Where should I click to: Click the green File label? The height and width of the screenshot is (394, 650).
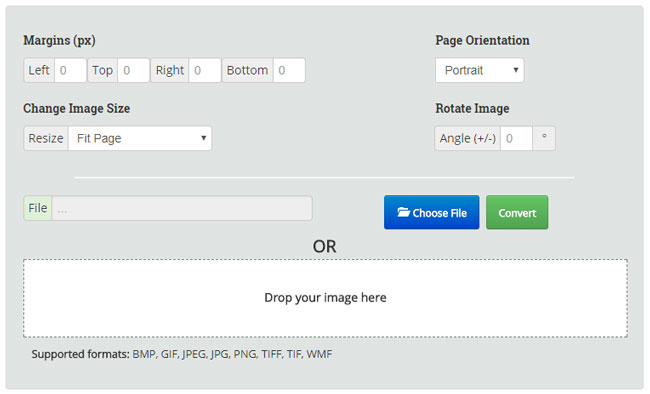tap(38, 208)
